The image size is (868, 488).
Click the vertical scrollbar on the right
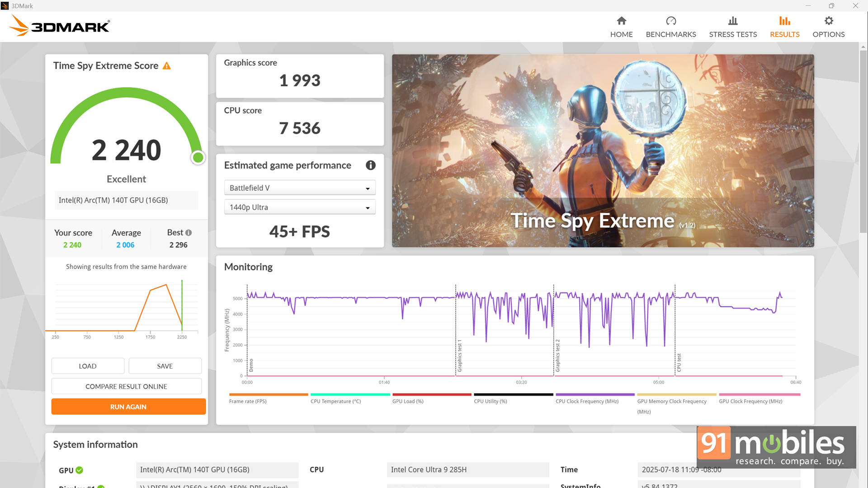pos(863,142)
